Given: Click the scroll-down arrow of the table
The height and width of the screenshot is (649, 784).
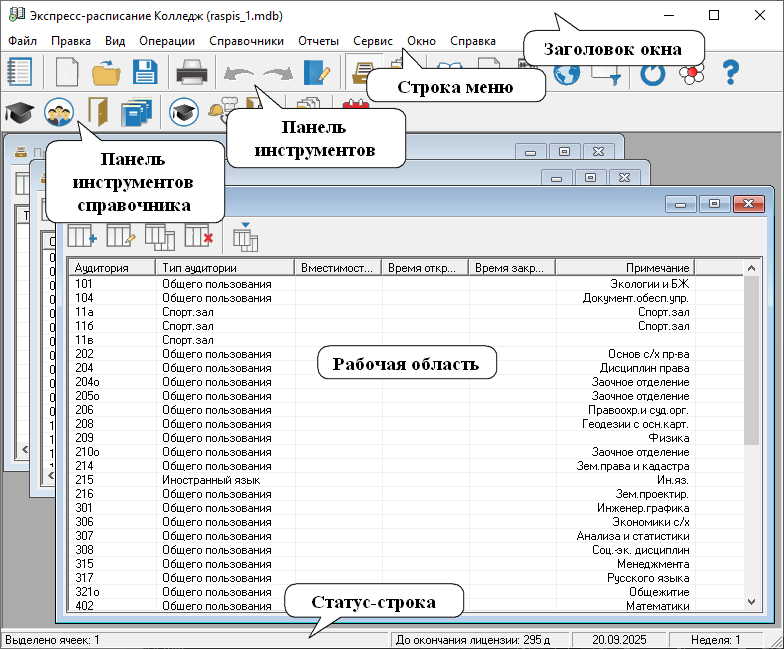Looking at the screenshot, I should pos(752,601).
